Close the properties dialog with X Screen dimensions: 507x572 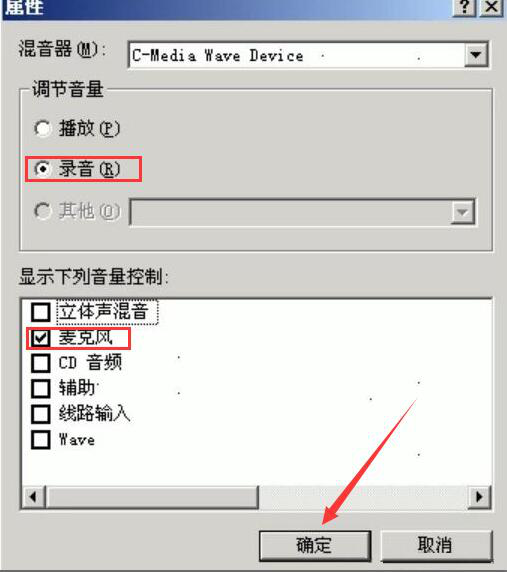491,7
